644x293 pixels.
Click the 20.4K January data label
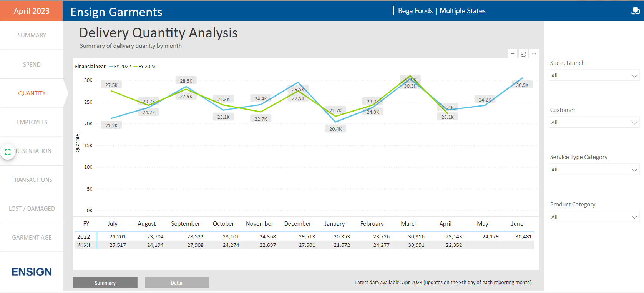pos(335,129)
